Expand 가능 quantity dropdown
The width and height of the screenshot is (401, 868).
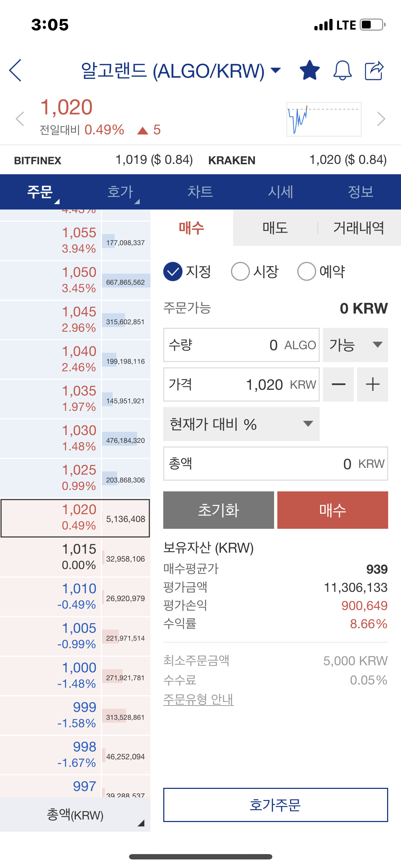(355, 345)
